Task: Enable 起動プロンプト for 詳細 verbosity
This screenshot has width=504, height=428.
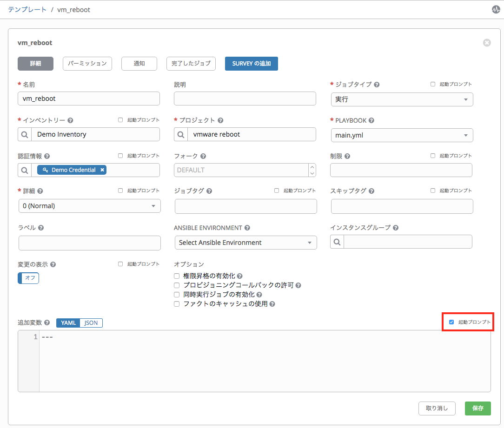Action: click(120, 191)
